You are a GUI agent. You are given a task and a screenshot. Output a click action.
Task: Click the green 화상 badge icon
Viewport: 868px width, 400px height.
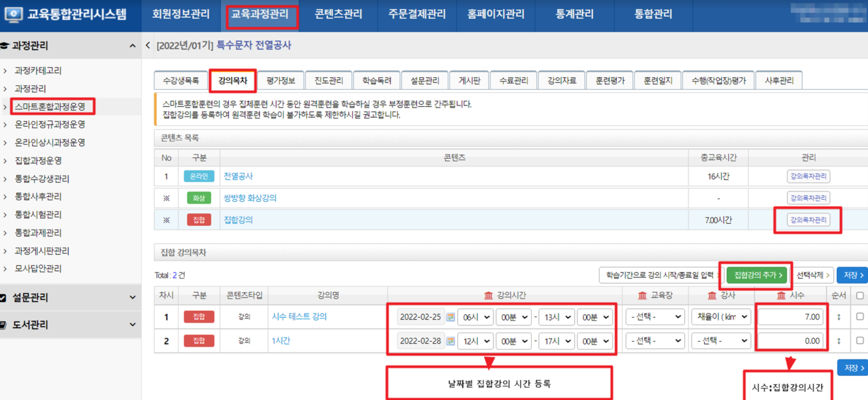click(x=198, y=198)
